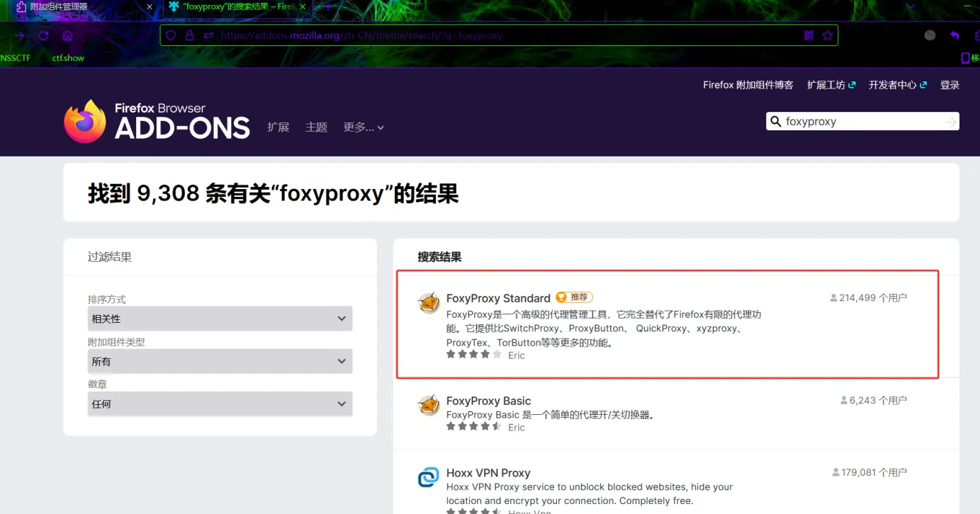Click Hoxx VPN Proxy description text
980x514 pixels.
pyautogui.click(x=590, y=494)
